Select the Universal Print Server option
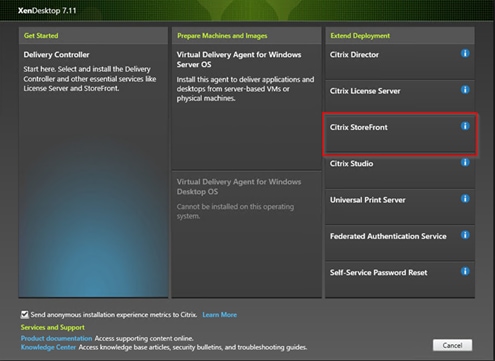Screen dimensions: 495x361 [400, 207]
